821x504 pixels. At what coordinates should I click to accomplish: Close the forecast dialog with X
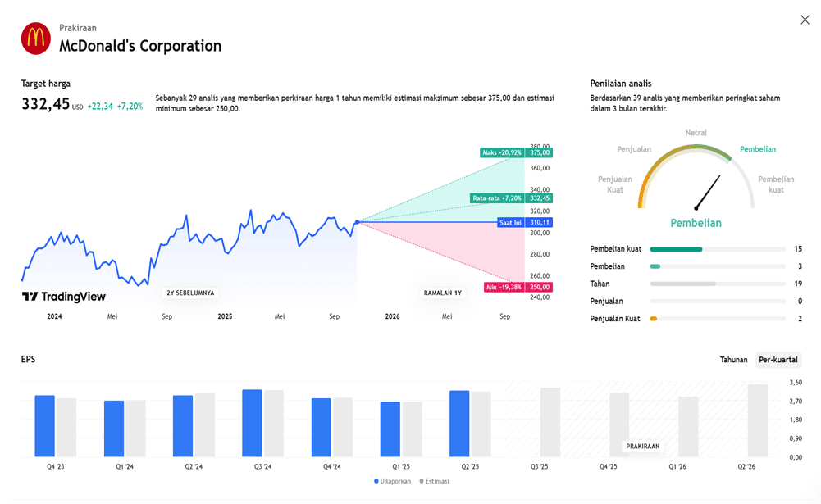pos(805,20)
